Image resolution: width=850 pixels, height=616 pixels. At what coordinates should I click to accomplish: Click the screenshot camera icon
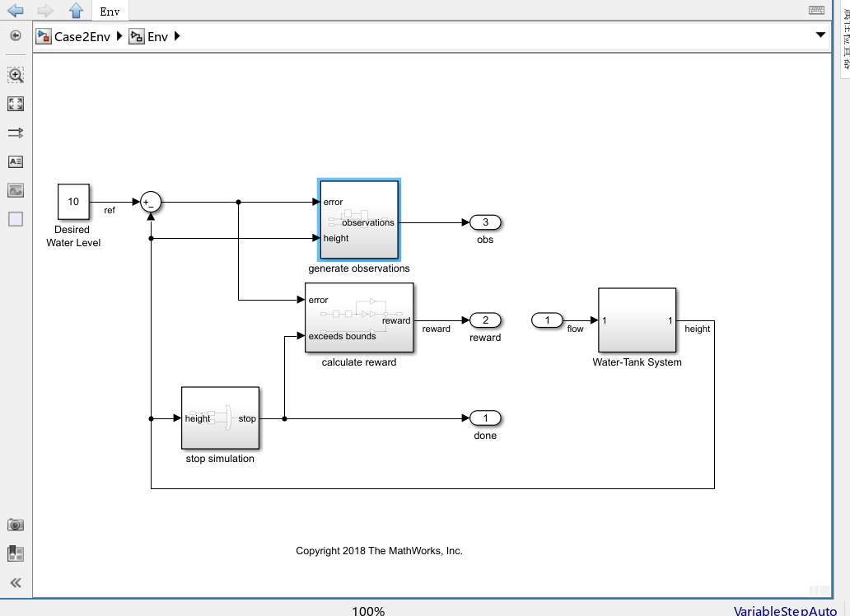[x=16, y=525]
